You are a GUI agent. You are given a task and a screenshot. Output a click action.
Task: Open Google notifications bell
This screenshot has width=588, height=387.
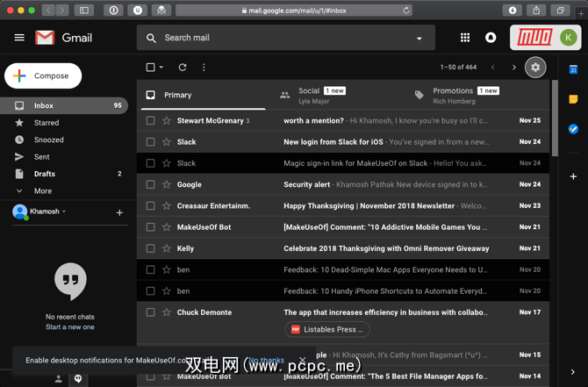click(491, 38)
